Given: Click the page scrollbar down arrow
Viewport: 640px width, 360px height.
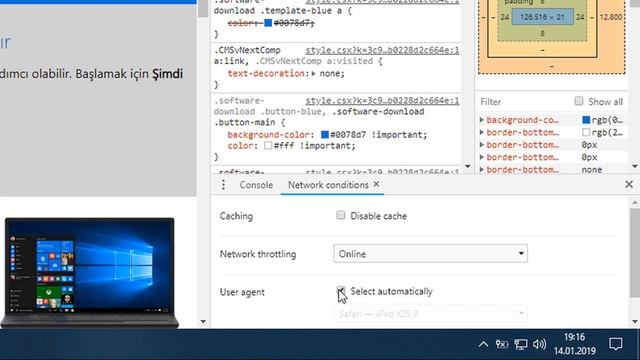Looking at the screenshot, I should (x=203, y=322).
